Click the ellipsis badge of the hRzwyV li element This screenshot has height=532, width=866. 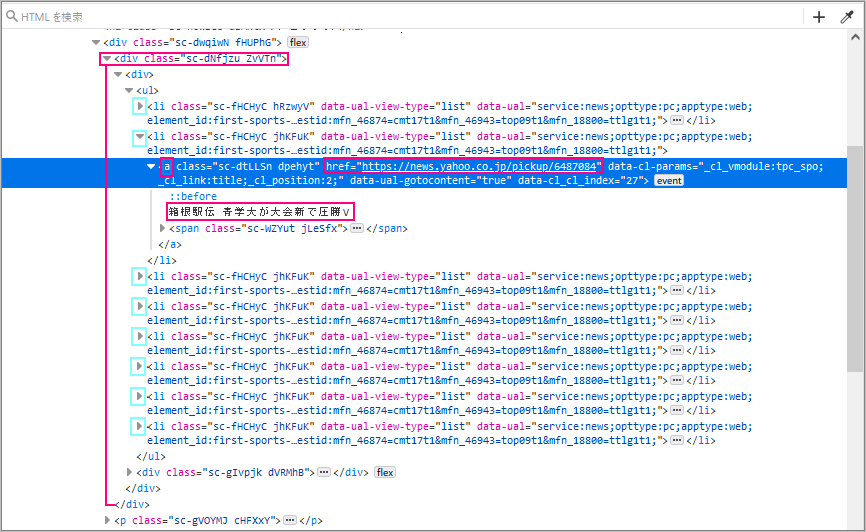[677, 120]
